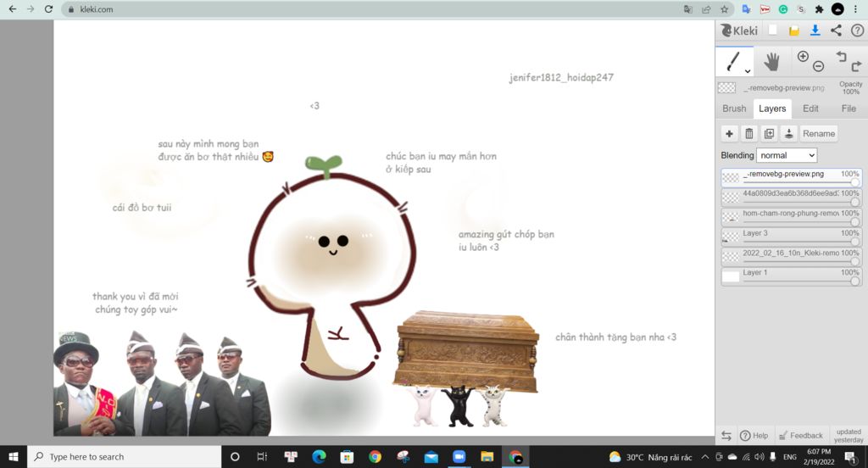Launch Microsoft Edge from the taskbar

point(319,457)
